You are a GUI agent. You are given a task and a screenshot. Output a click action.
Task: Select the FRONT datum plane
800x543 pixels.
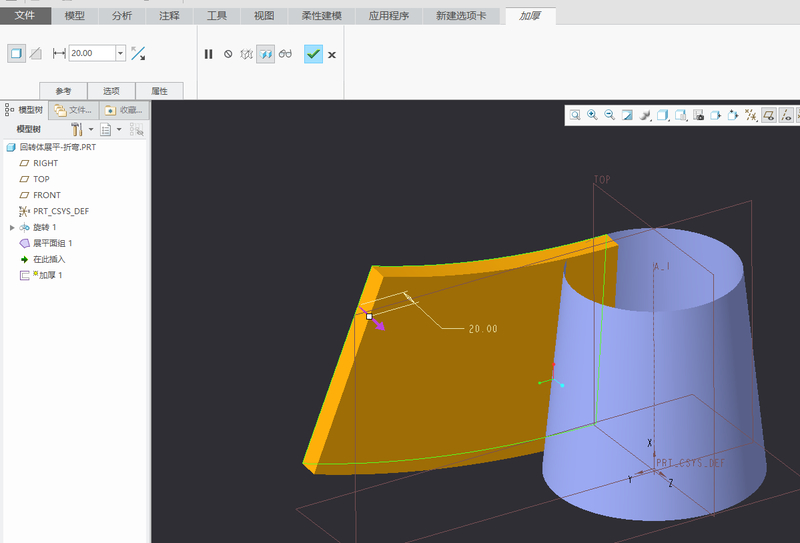[40, 195]
